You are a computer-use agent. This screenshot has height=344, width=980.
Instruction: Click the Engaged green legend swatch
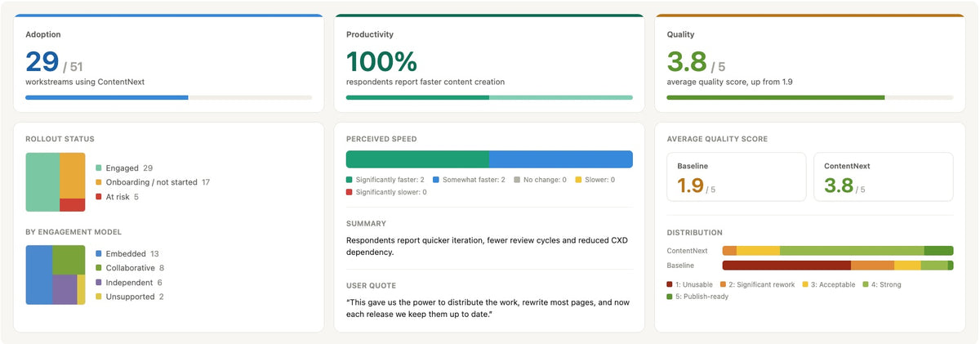99,168
